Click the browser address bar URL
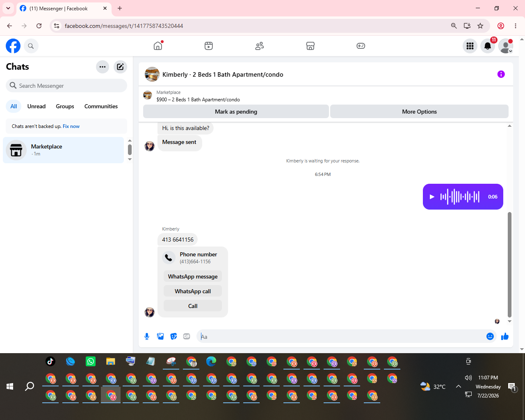Screen dimensions: 525x420 124,26
